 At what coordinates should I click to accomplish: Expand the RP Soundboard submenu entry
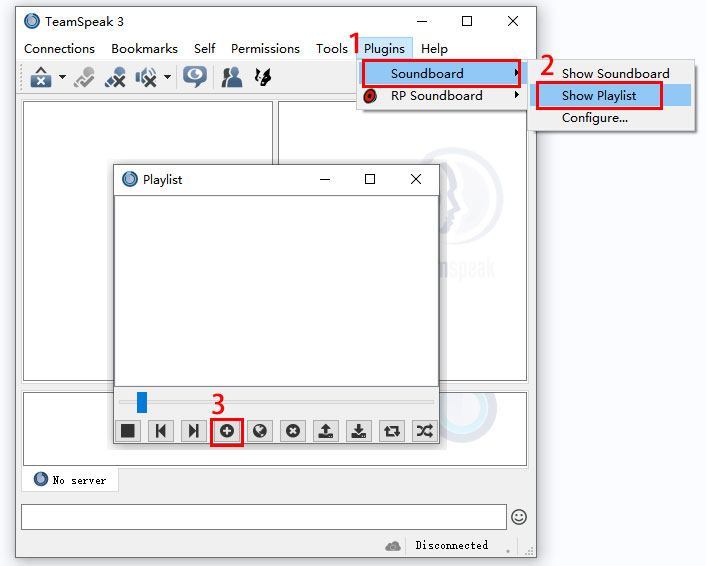click(442, 95)
